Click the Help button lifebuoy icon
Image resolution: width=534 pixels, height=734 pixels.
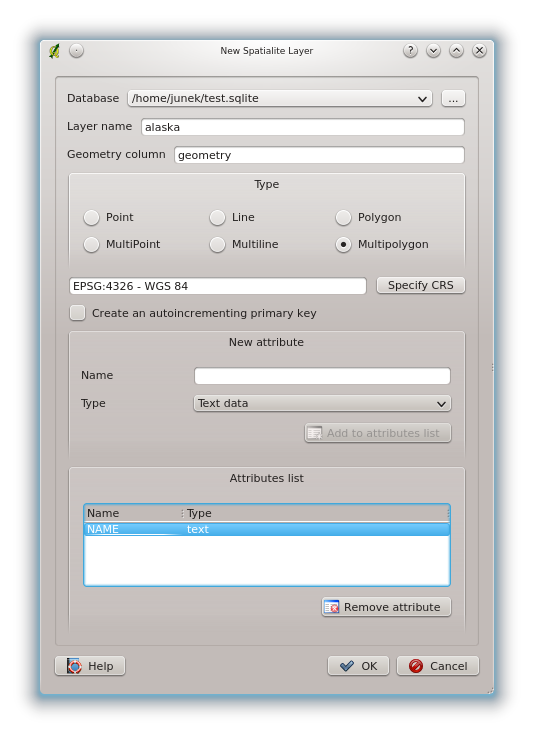click(x=74, y=665)
